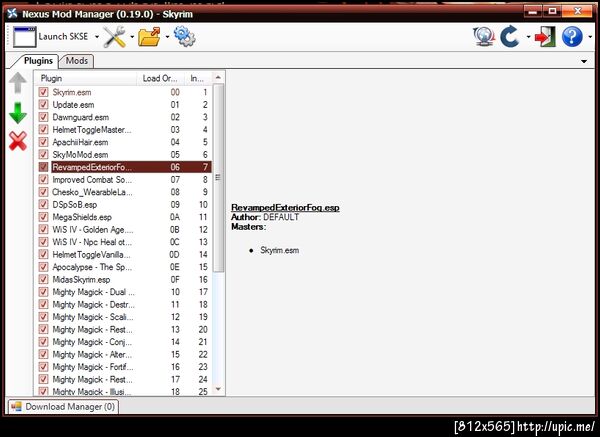The width and height of the screenshot is (600, 437).
Task: Open settings gears icon
Action: point(184,36)
